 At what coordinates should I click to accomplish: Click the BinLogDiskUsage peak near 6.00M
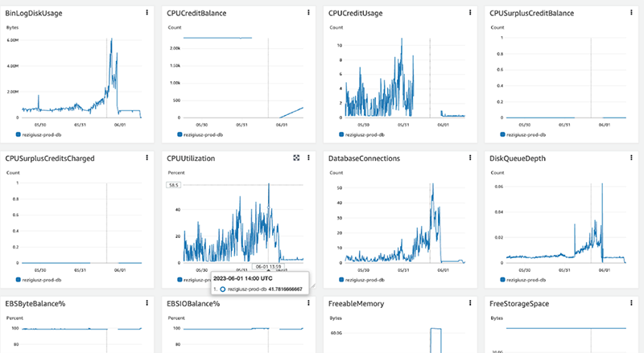pos(111,39)
